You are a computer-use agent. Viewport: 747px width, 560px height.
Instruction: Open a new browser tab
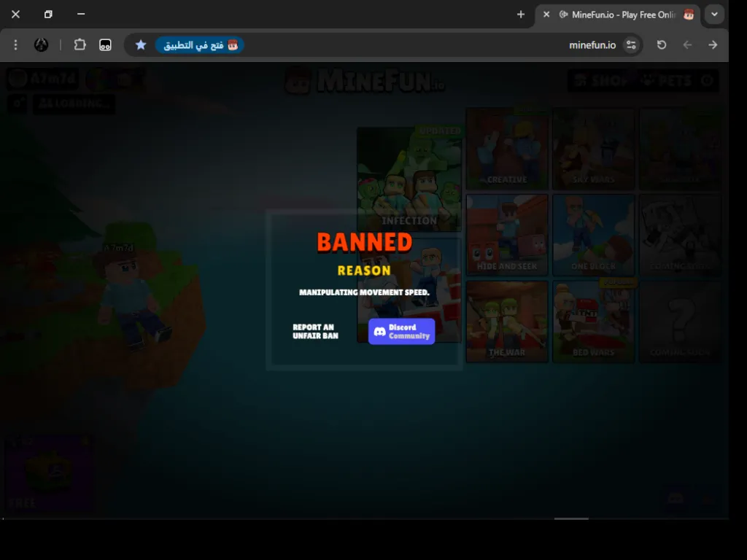521,15
